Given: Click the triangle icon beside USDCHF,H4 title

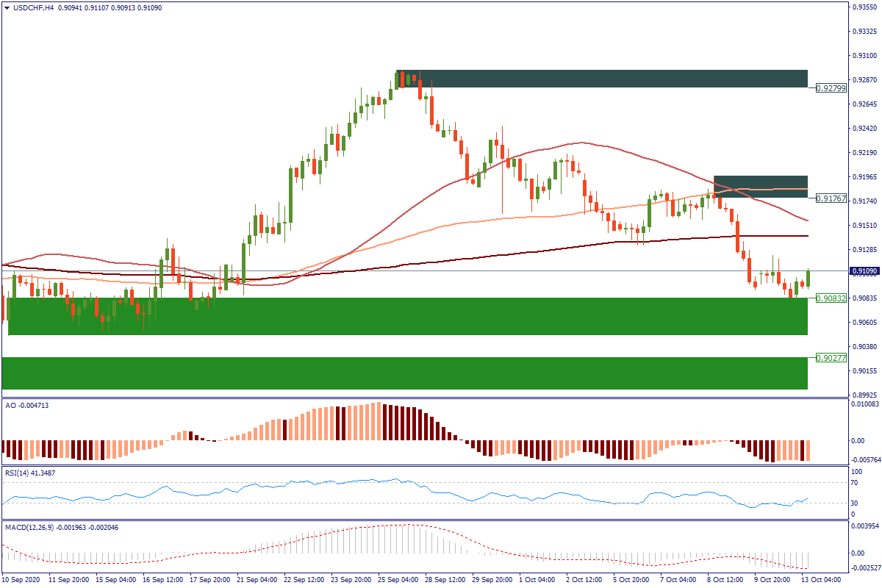Looking at the screenshot, I should tap(7, 7).
